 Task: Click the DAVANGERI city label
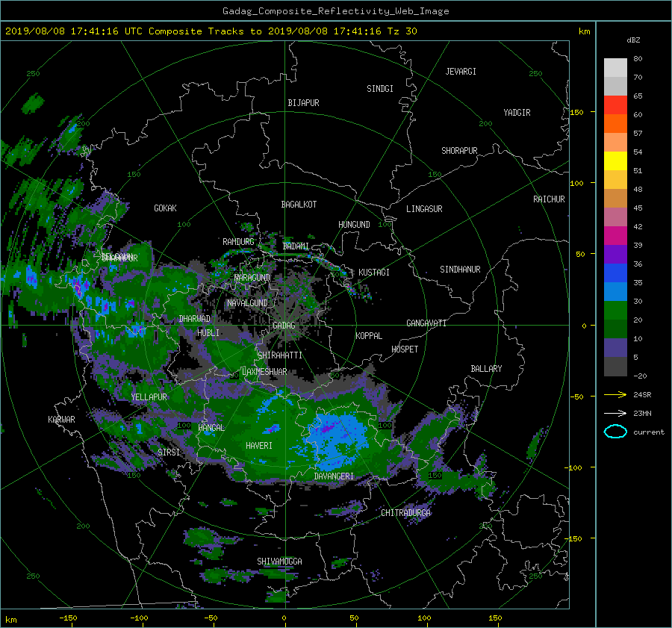tap(334, 476)
